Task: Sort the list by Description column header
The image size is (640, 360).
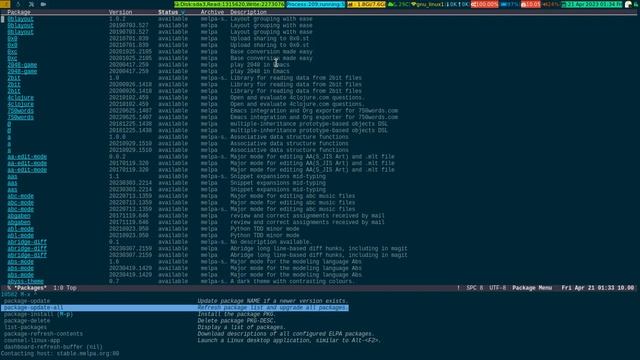Action: pos(248,12)
